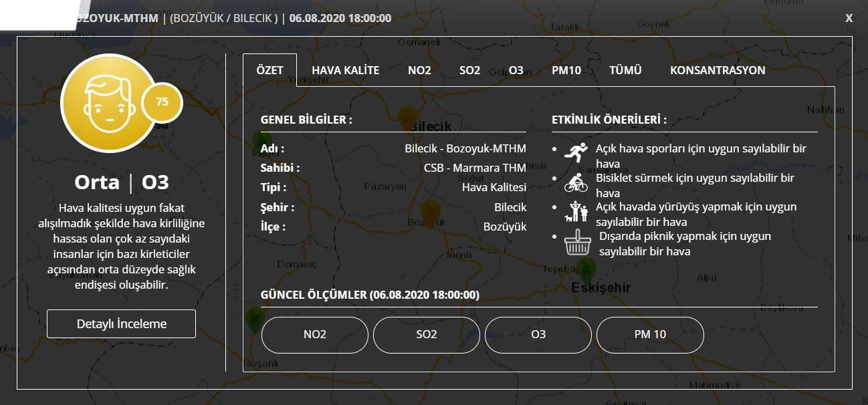Click the İlçe value Bozüyük
This screenshot has height=405, width=868.
point(505,227)
